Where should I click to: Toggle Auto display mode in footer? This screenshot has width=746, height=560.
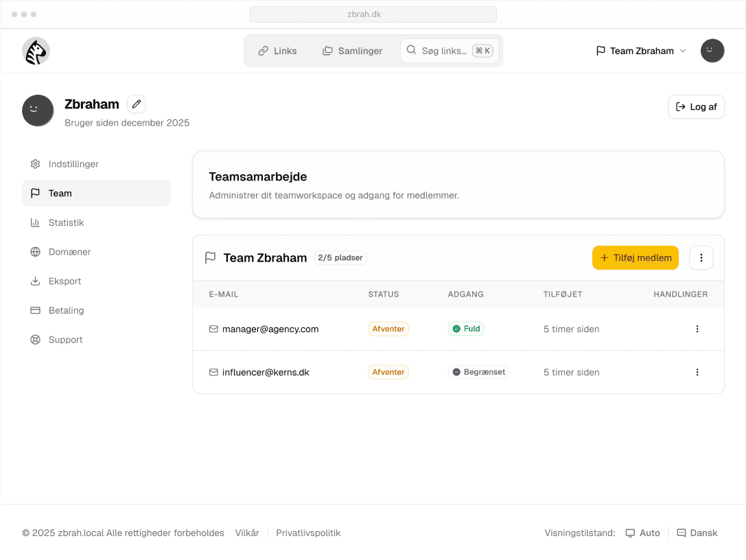tap(642, 533)
